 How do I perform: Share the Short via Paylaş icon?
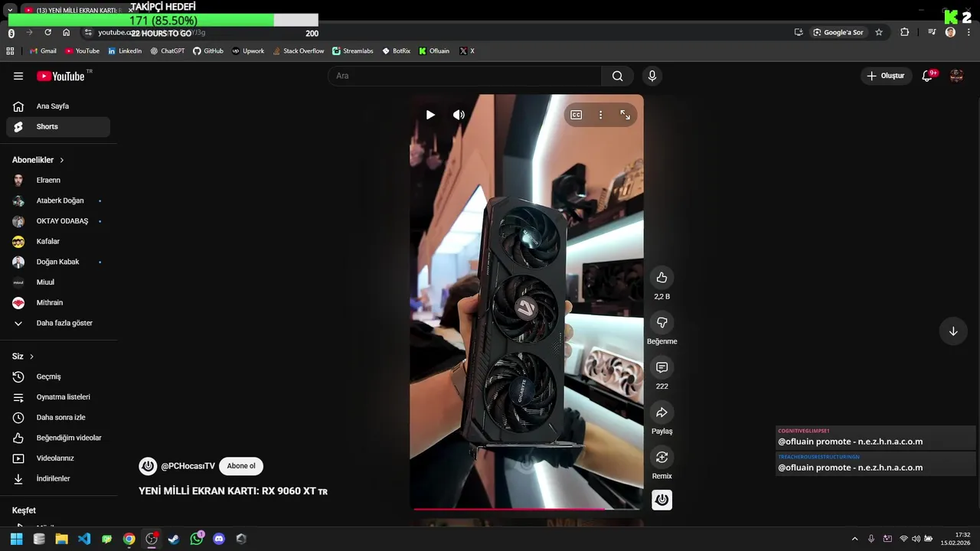[662, 412]
